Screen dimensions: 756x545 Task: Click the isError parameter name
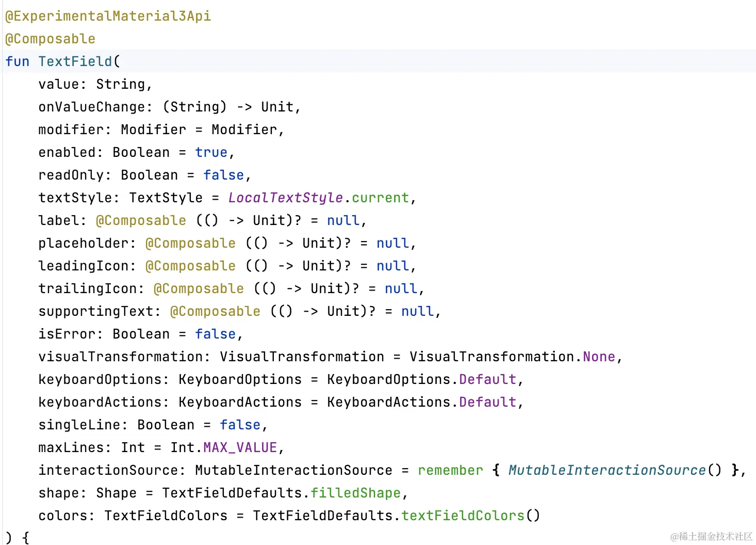67,334
